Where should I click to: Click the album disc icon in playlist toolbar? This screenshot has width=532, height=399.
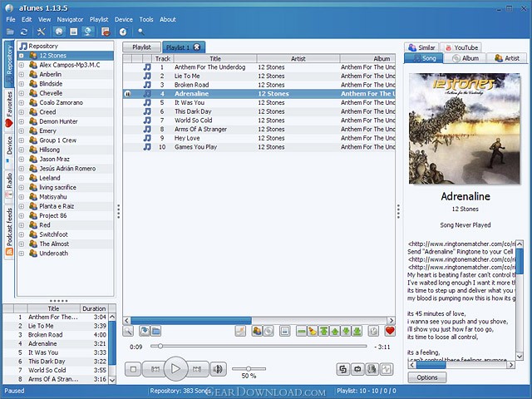(x=268, y=331)
